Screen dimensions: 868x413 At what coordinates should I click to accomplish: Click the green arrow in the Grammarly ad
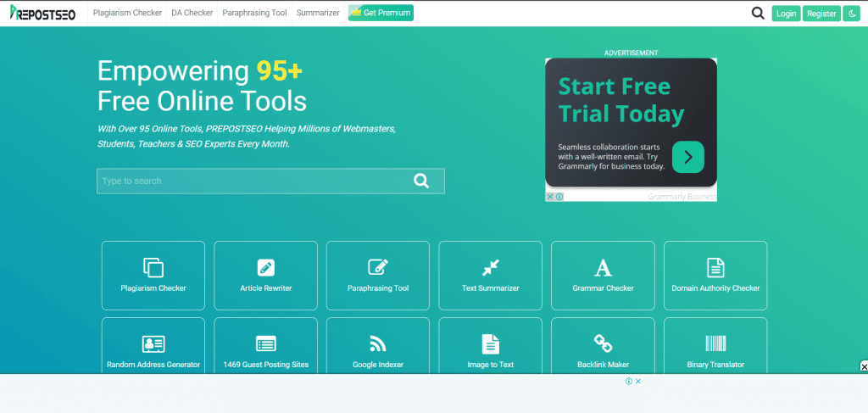(x=688, y=157)
